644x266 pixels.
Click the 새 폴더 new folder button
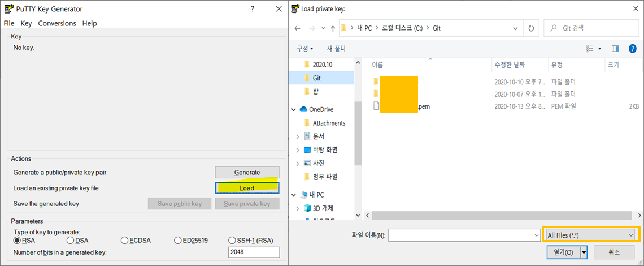point(336,49)
